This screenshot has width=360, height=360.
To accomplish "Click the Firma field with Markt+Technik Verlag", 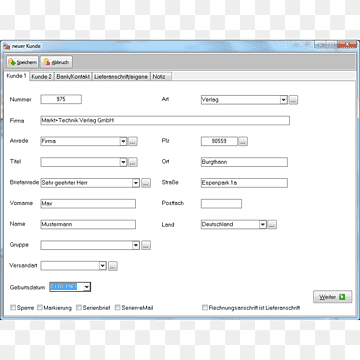I will coord(165,121).
